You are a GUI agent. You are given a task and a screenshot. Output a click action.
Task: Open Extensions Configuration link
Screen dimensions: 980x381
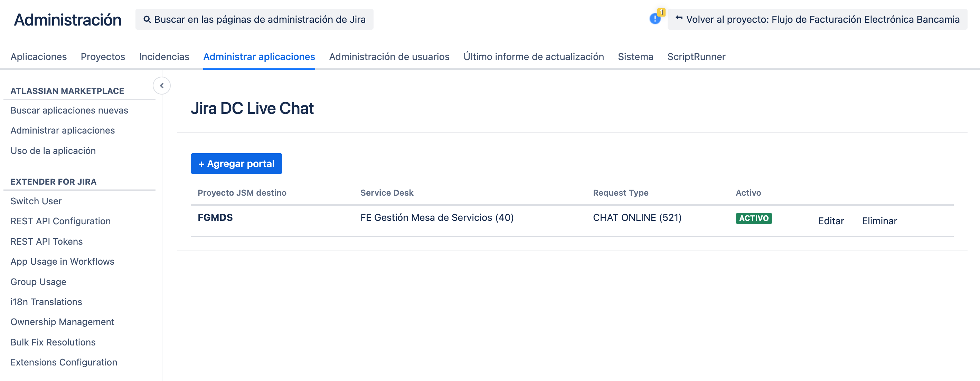(x=64, y=362)
